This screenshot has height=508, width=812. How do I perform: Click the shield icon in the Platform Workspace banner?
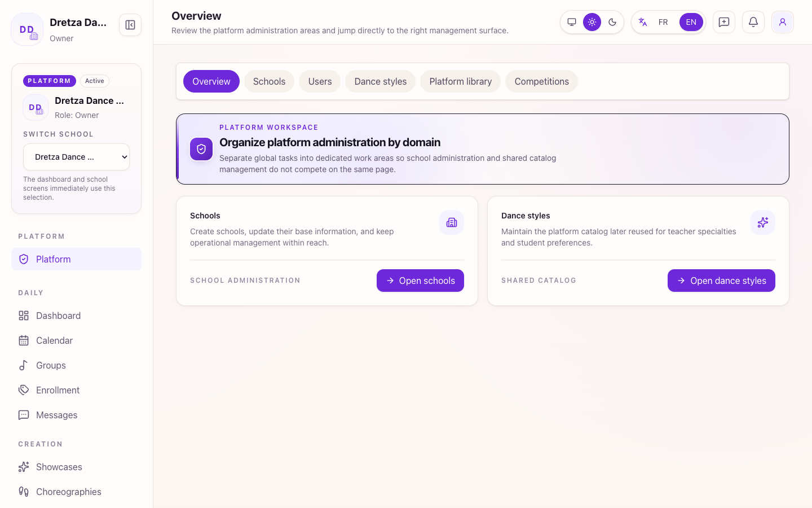tap(201, 149)
